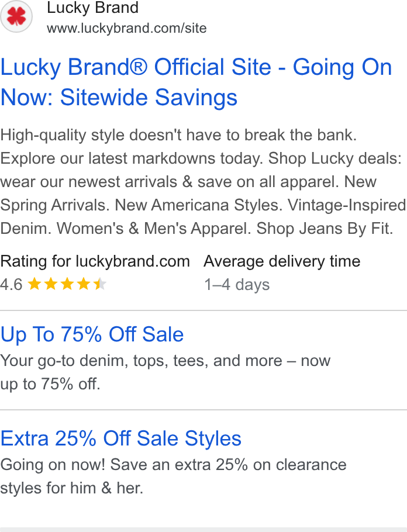This screenshot has height=532, width=407.
Task: Click the 1–4 days delivery estimate
Action: (237, 285)
